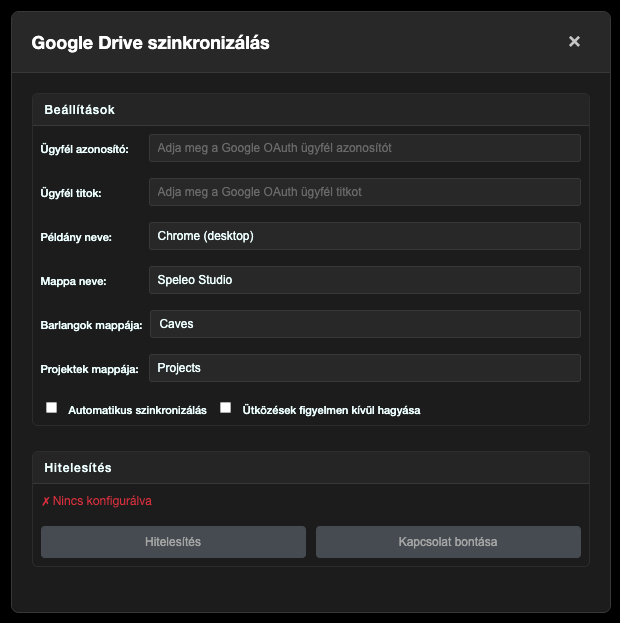Select the Példány neve field with Chrome (desktop)
Screen dimensions: 620x623
pos(365,236)
